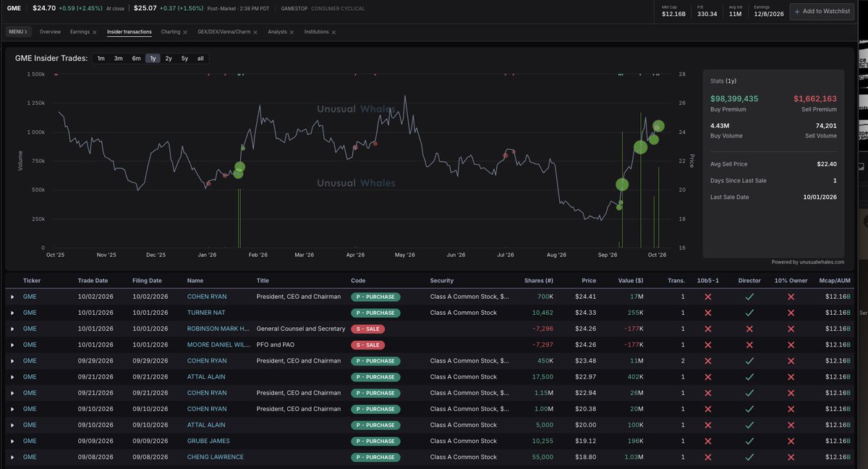The image size is (868, 469).
Task: Open the MENU dropdown
Action: (x=18, y=32)
